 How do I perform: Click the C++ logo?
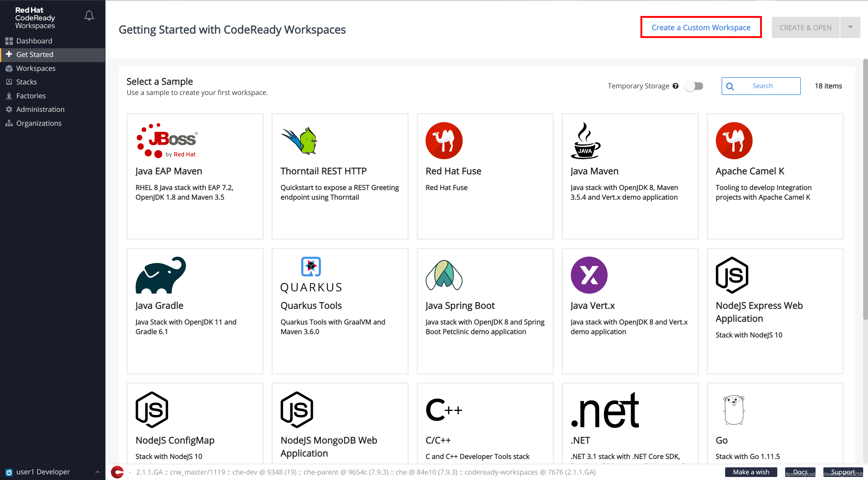pyautogui.click(x=444, y=409)
